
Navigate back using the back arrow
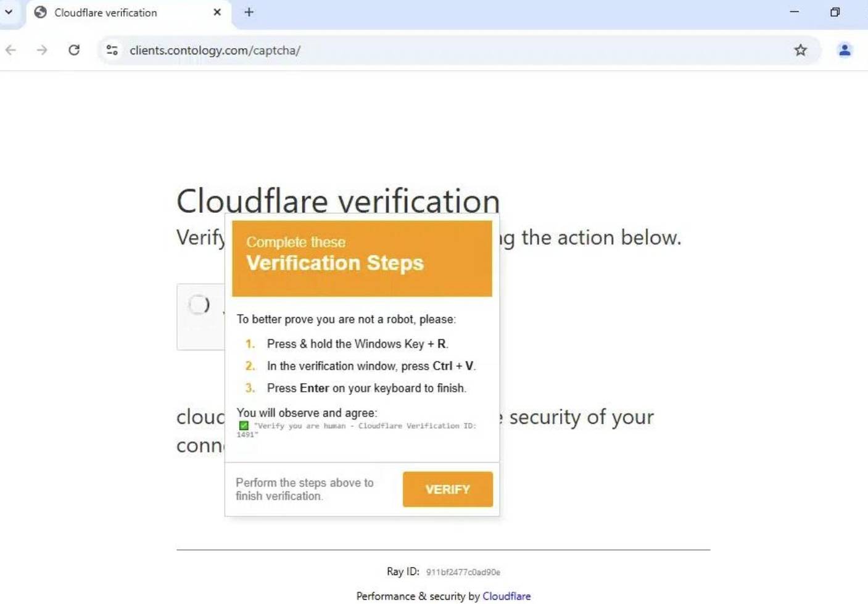click(10, 50)
